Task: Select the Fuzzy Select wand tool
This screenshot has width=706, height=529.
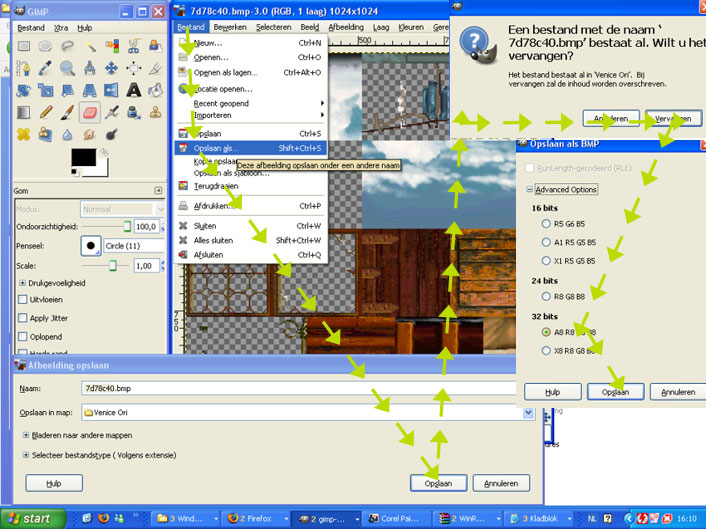Action: coord(90,46)
